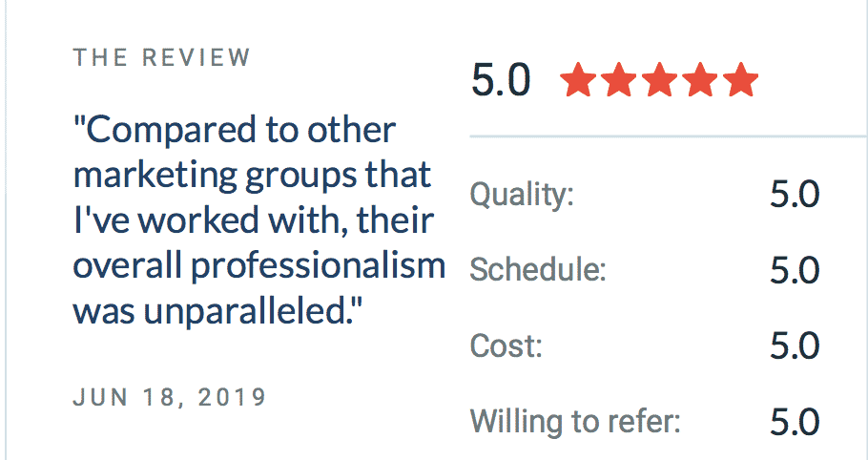Image resolution: width=868 pixels, height=460 pixels.
Task: Click the third (middle) rating star
Action: [659, 80]
